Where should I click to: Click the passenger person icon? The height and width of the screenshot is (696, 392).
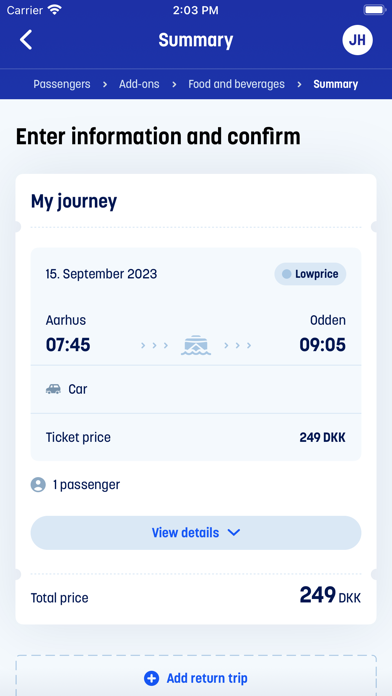[38, 484]
